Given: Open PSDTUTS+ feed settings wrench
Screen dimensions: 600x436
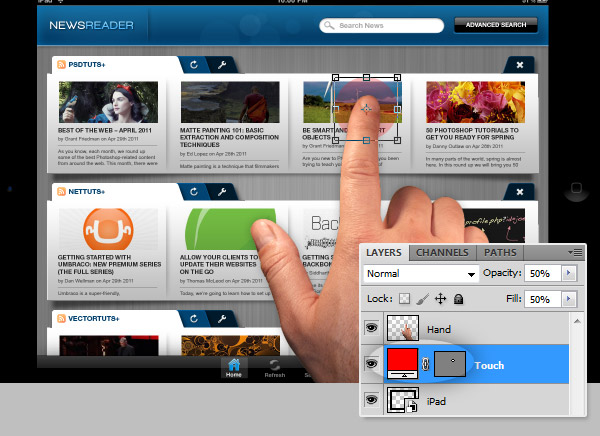Looking at the screenshot, I should click(222, 65).
